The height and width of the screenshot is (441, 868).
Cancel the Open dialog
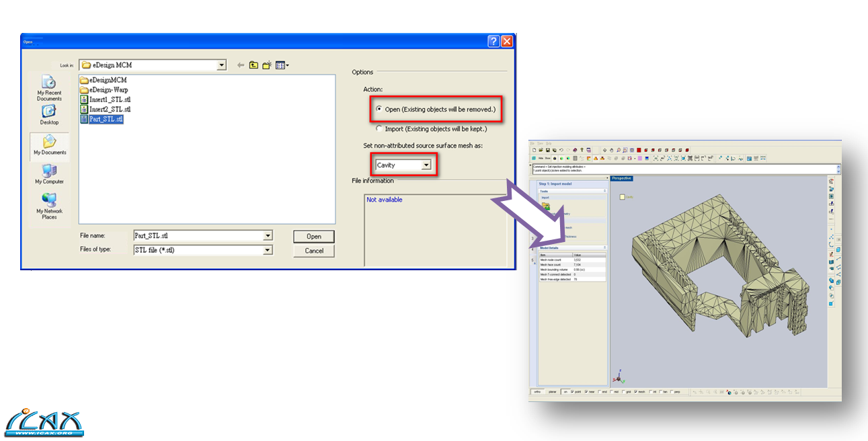[x=313, y=250]
